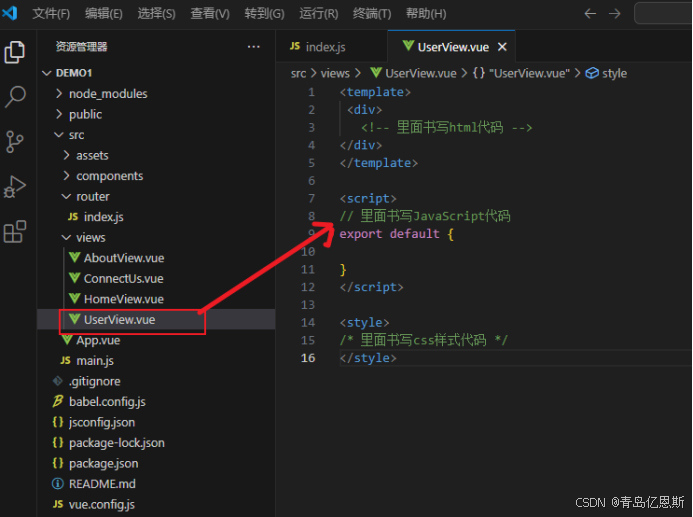The width and height of the screenshot is (693, 517).
Task: Click the command center search box
Action: [x=663, y=13]
